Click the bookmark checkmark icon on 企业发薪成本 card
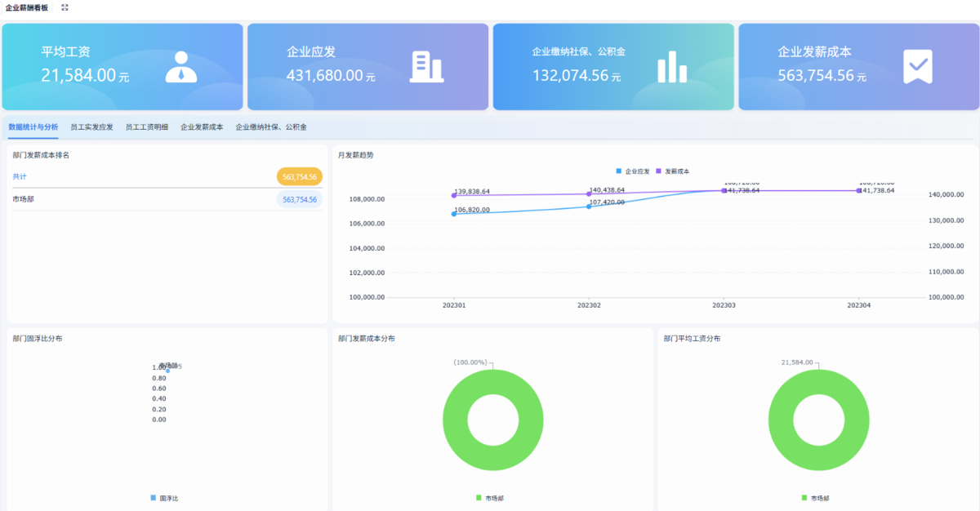This screenshot has width=980, height=511. click(x=917, y=67)
